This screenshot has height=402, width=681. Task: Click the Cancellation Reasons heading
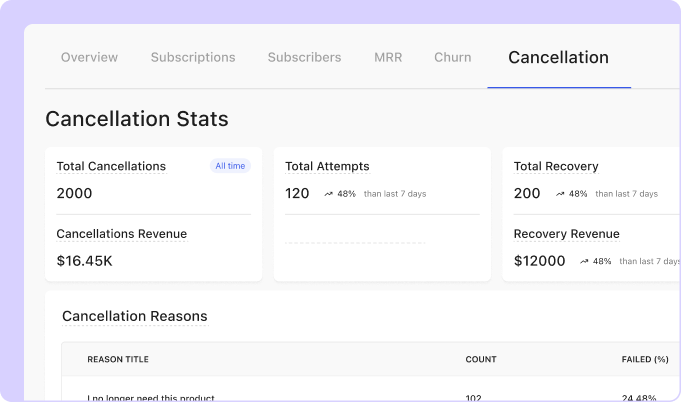[135, 316]
